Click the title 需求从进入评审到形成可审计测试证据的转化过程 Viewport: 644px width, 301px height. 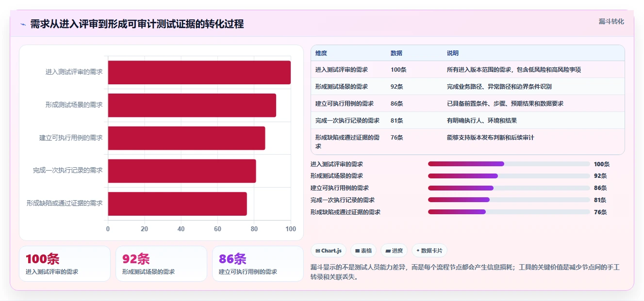point(137,24)
